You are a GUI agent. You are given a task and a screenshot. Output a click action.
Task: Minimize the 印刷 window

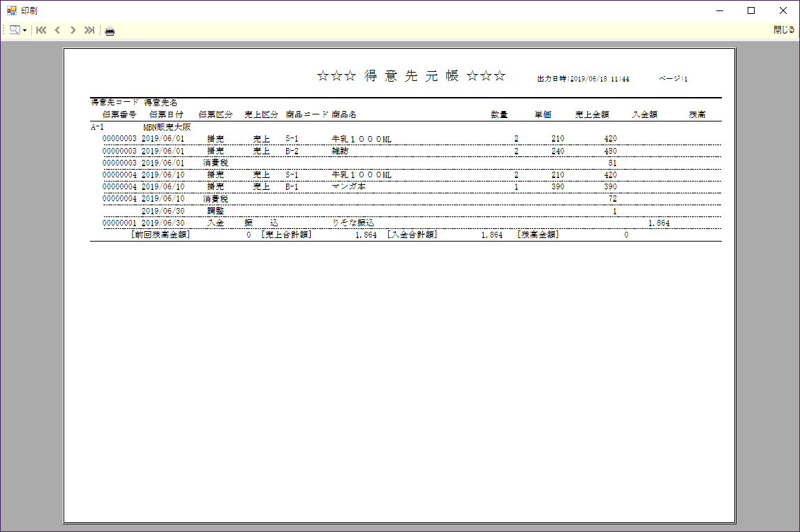[x=720, y=10]
